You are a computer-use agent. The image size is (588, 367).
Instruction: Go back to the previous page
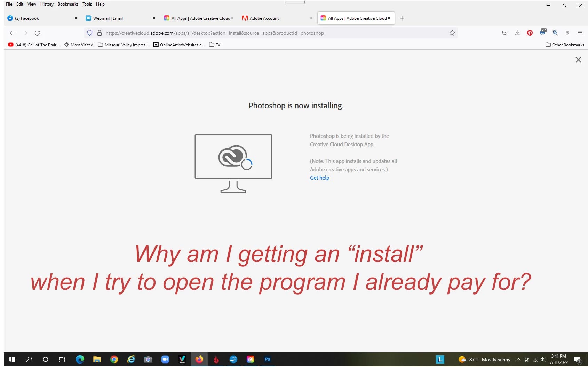coord(12,33)
